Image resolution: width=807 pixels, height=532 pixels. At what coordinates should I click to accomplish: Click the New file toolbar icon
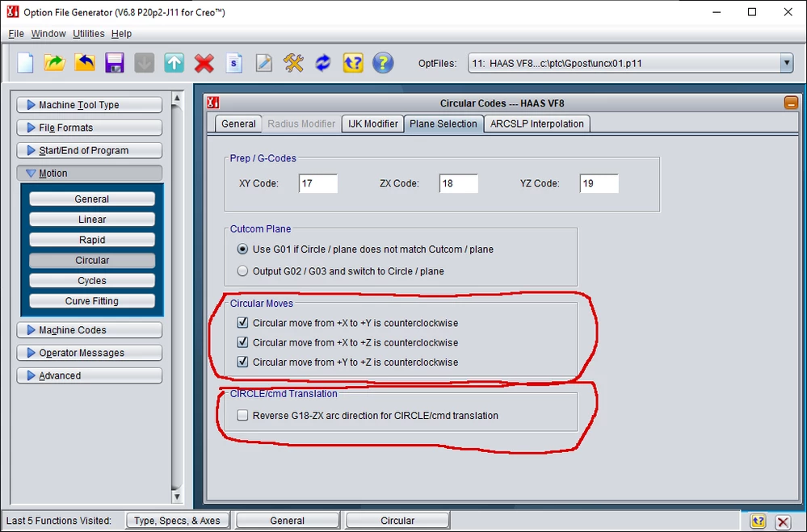point(25,63)
